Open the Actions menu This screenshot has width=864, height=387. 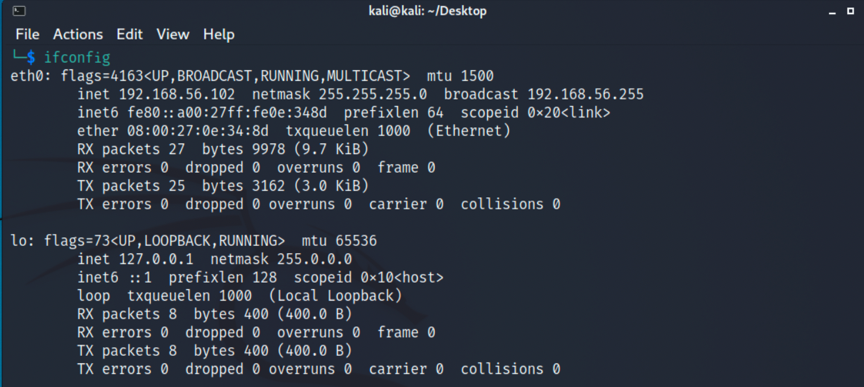[x=78, y=35]
